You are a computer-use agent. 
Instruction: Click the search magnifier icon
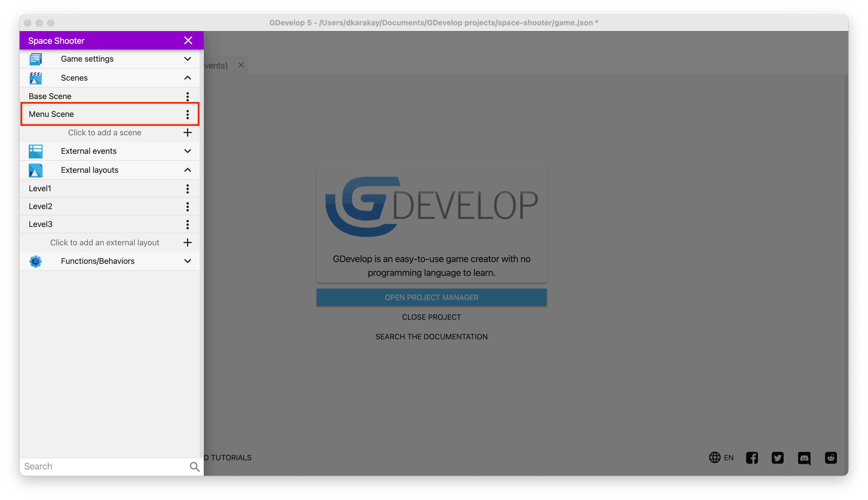pyautogui.click(x=195, y=466)
